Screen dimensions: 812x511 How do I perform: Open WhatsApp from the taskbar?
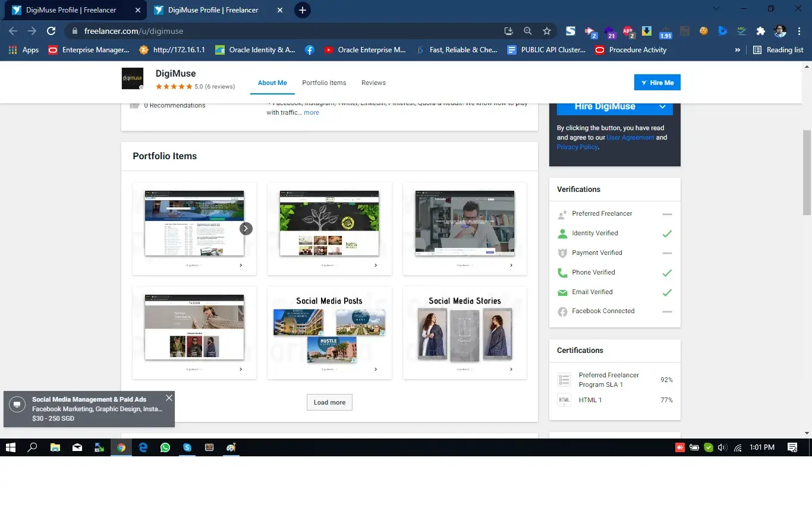pyautogui.click(x=165, y=447)
